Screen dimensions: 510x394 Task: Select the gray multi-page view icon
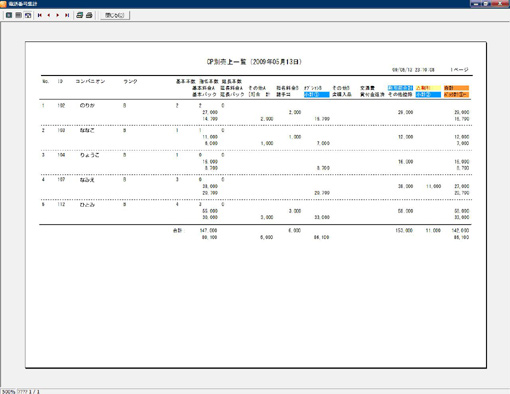click(19, 15)
